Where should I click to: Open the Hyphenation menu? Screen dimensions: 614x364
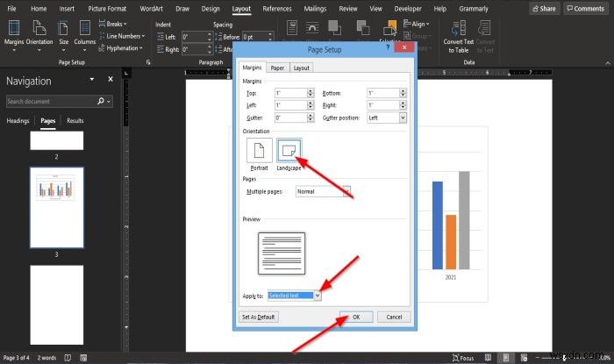121,48
